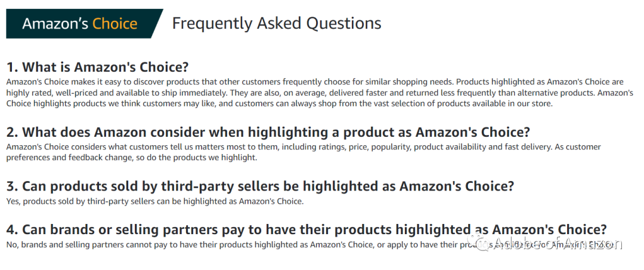Select question 4 heading about paying for highlight

306,229
